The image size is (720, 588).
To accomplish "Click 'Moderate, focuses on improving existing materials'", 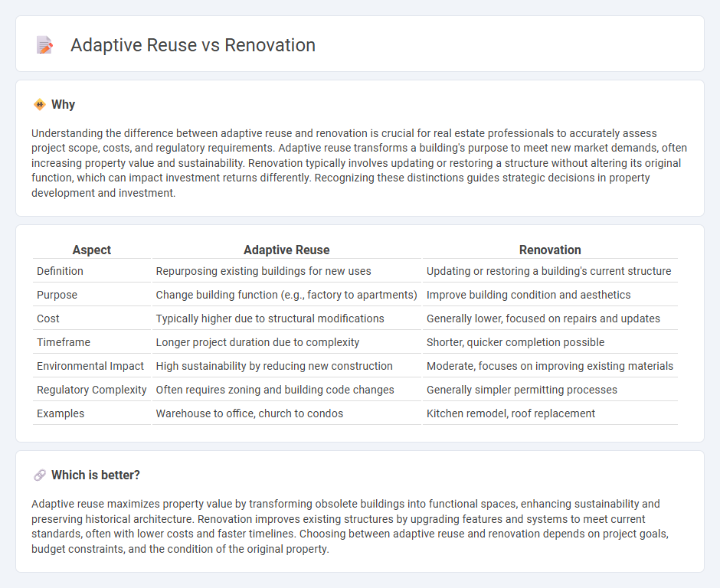I will tap(550, 366).
